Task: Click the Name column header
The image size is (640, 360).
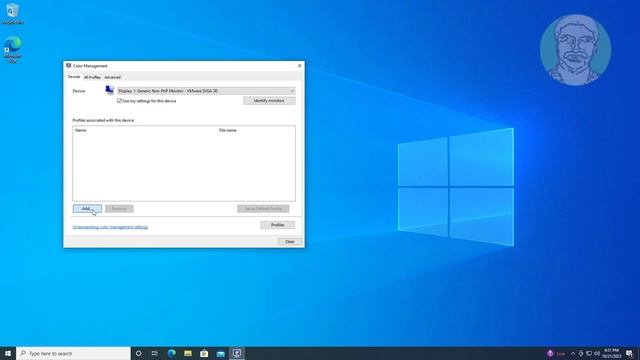Action: (81, 130)
